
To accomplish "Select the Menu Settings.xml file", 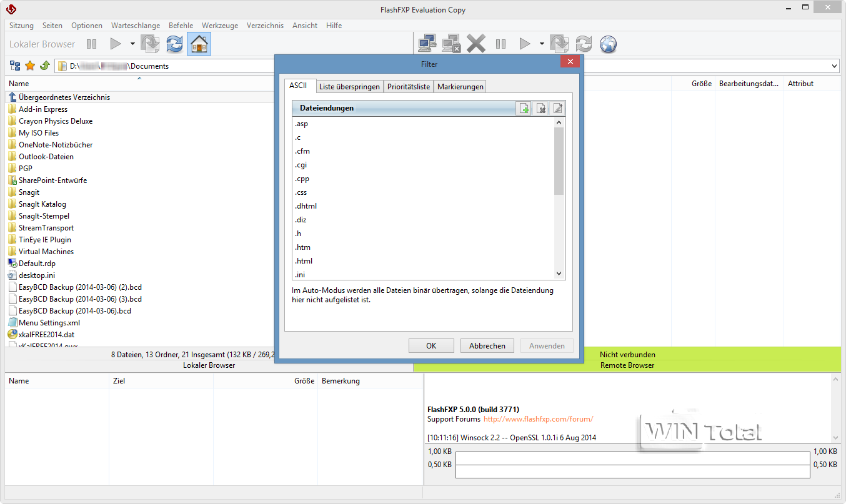I will (49, 323).
